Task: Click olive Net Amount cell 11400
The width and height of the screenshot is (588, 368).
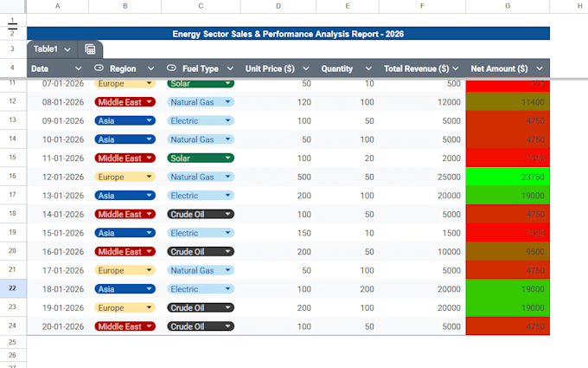Action: point(508,102)
